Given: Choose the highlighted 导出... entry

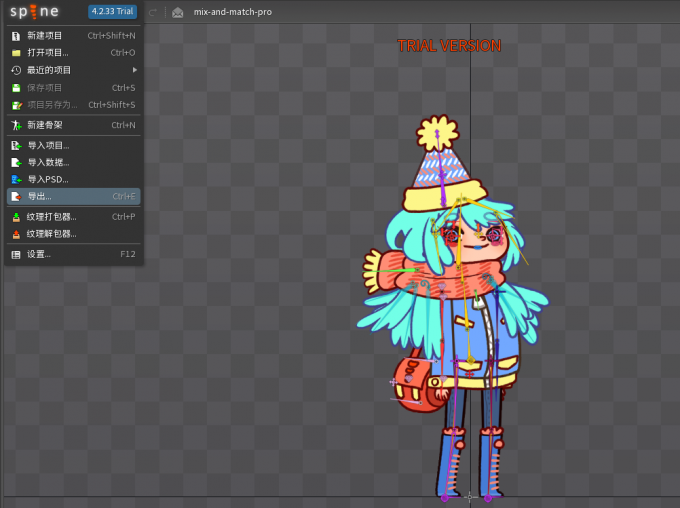Looking at the screenshot, I should [x=74, y=197].
